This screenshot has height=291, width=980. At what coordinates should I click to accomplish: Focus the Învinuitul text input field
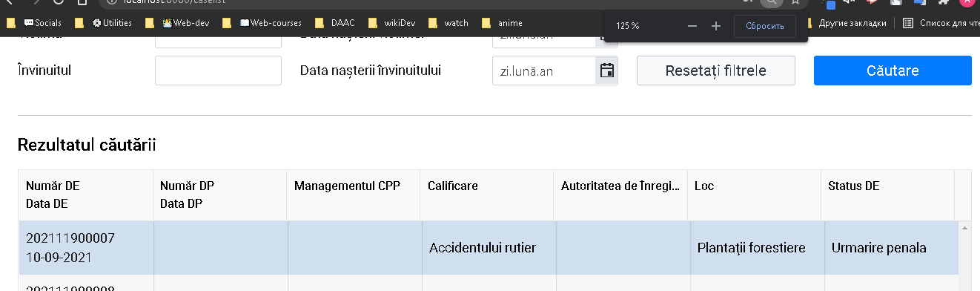pyautogui.click(x=218, y=71)
